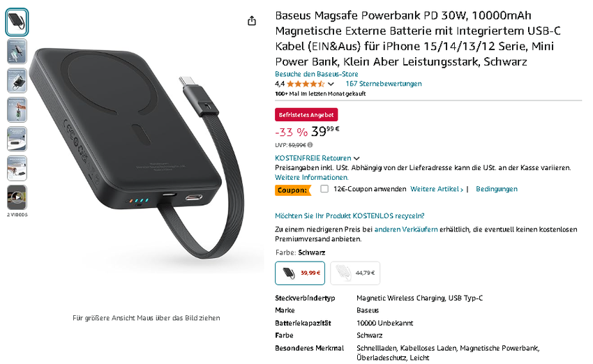Open the 167 Sternebewertungen reviews link
The height and width of the screenshot is (364, 593).
(x=384, y=84)
